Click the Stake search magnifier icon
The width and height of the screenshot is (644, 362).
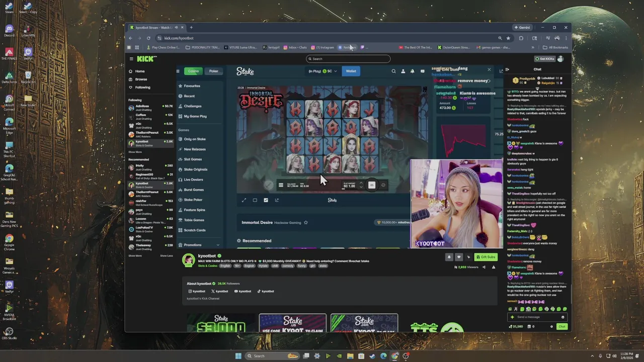point(393,71)
